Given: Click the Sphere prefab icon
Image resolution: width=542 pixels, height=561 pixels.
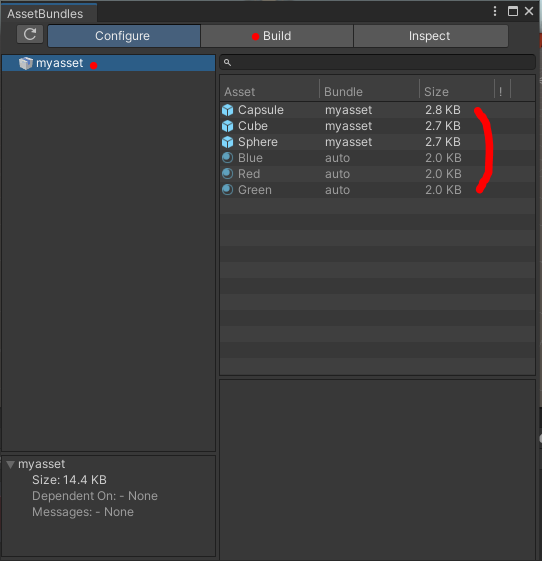Looking at the screenshot, I should coord(228,142).
